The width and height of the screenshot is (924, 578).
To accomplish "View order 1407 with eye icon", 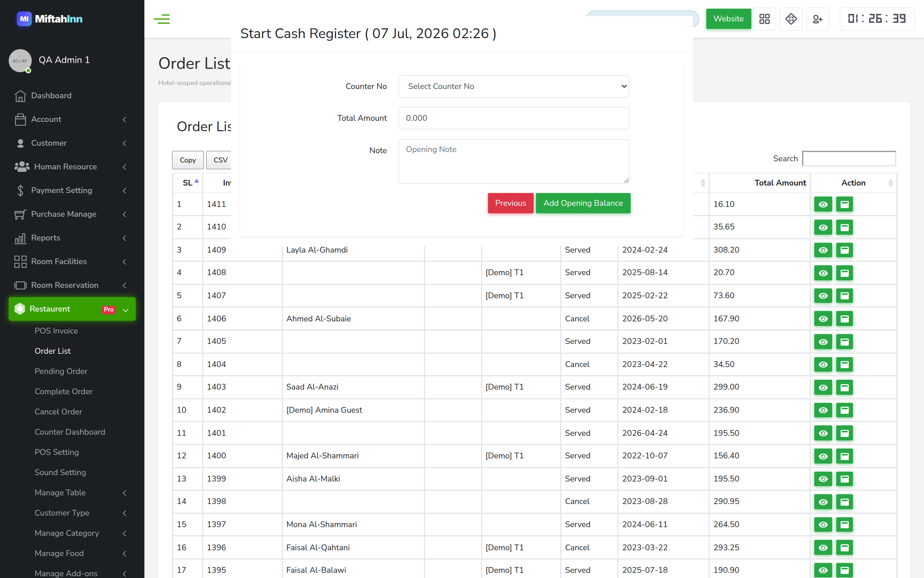I will [823, 295].
